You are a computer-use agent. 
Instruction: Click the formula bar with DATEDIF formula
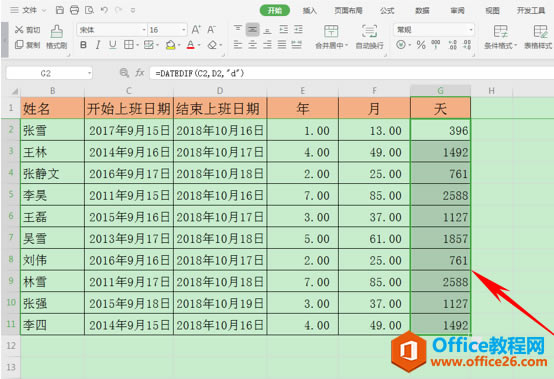click(x=352, y=73)
